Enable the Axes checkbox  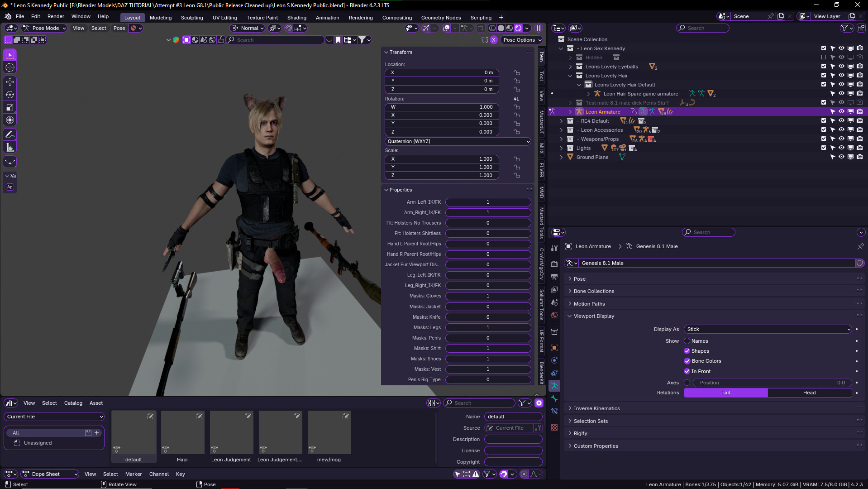[x=687, y=383]
